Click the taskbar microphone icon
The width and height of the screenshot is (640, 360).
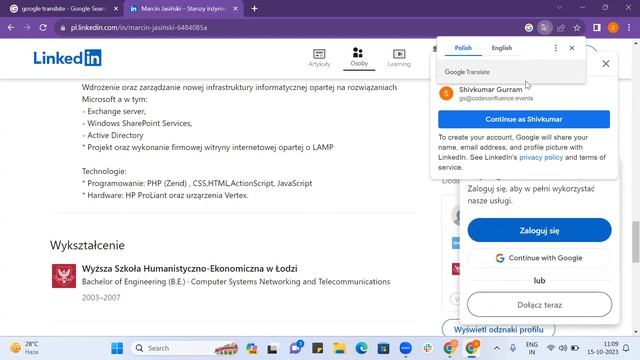[x=513, y=348]
